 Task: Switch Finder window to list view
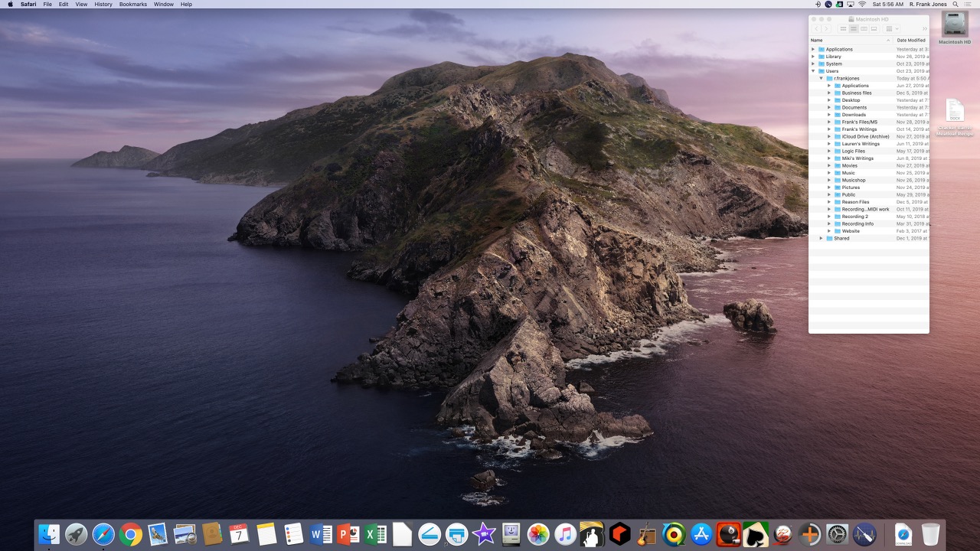point(854,29)
